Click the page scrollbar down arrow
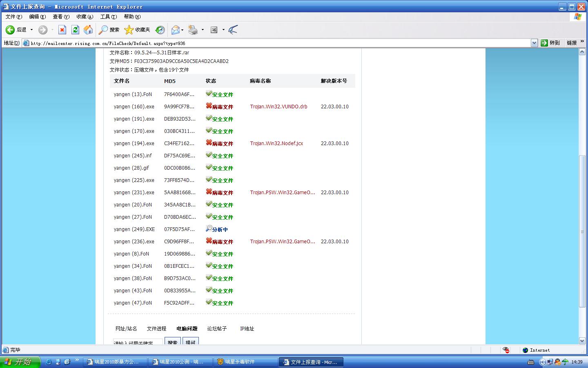Screen dimensions: 588x368 point(582,341)
